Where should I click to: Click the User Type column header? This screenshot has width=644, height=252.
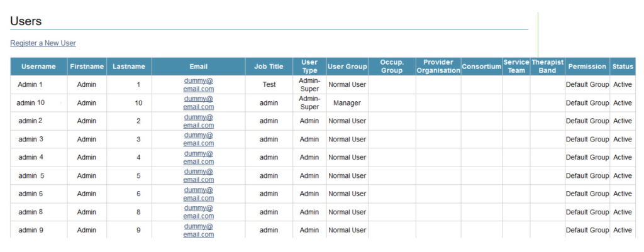pyautogui.click(x=309, y=67)
